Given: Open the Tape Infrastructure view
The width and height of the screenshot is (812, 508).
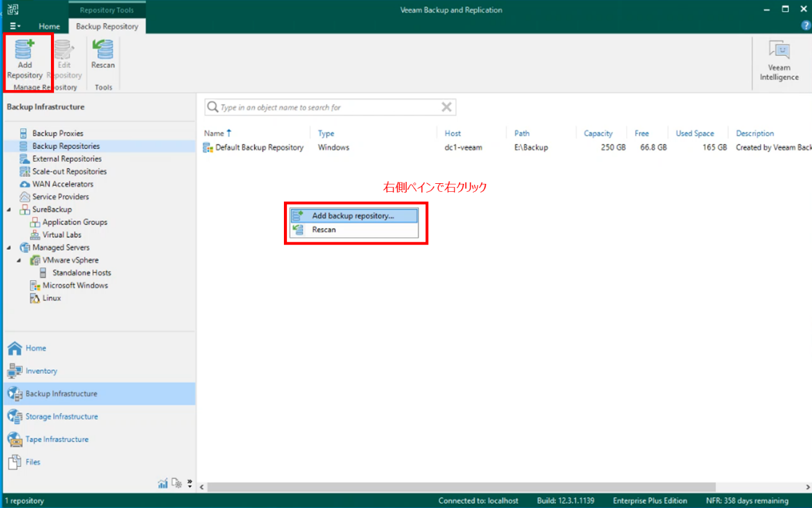Looking at the screenshot, I should [57, 439].
